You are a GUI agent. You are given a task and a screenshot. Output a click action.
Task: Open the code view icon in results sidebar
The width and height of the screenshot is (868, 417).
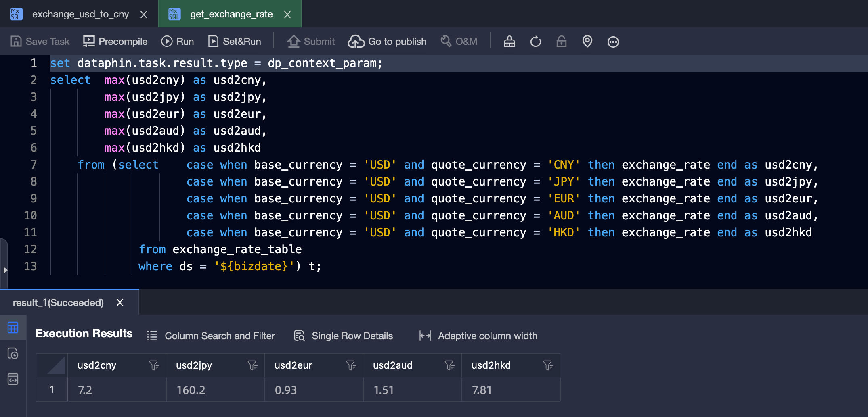[x=13, y=379]
